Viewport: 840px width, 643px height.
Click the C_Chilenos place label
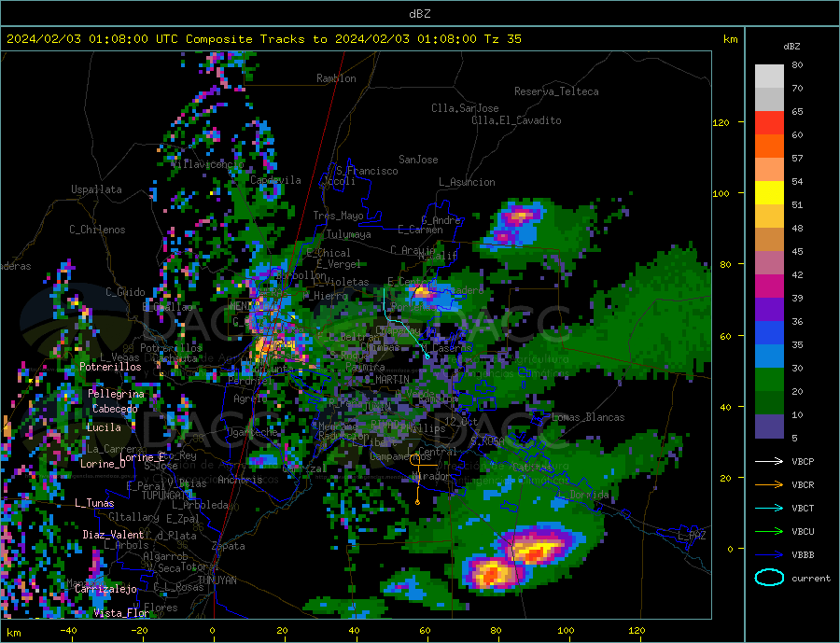(97, 230)
